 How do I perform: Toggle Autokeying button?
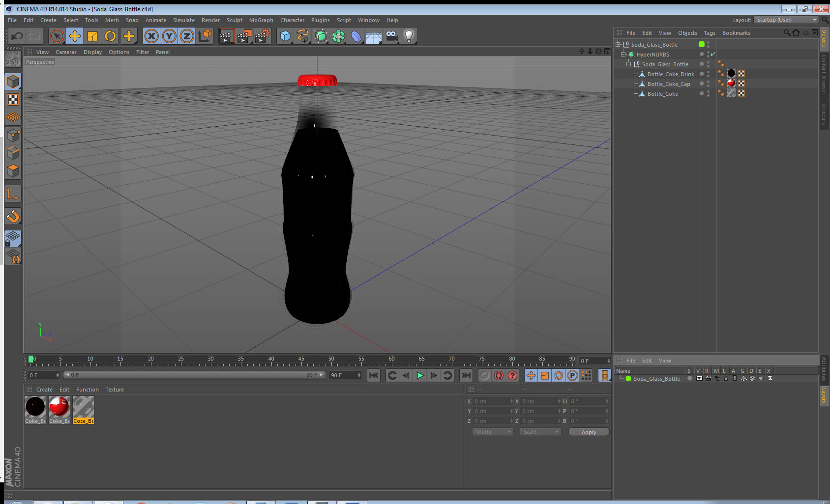[499, 375]
